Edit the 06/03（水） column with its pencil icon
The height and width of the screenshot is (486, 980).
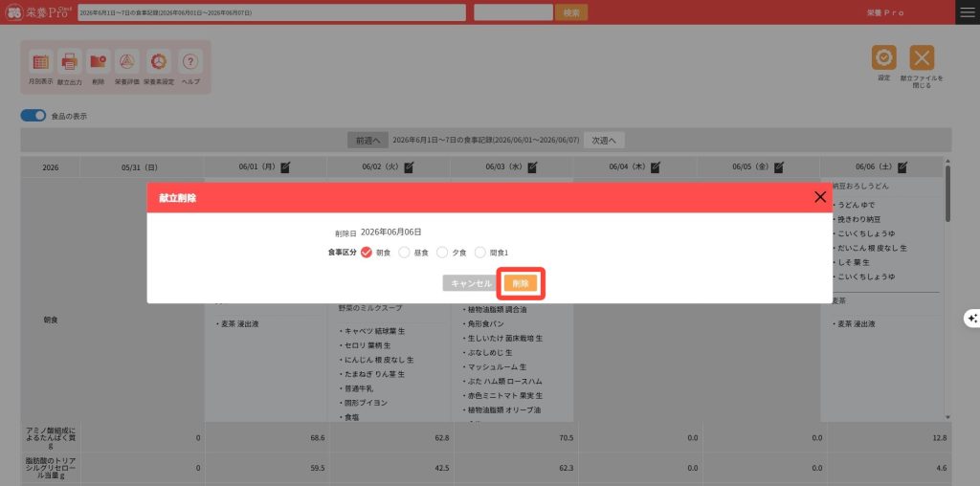pyautogui.click(x=532, y=167)
